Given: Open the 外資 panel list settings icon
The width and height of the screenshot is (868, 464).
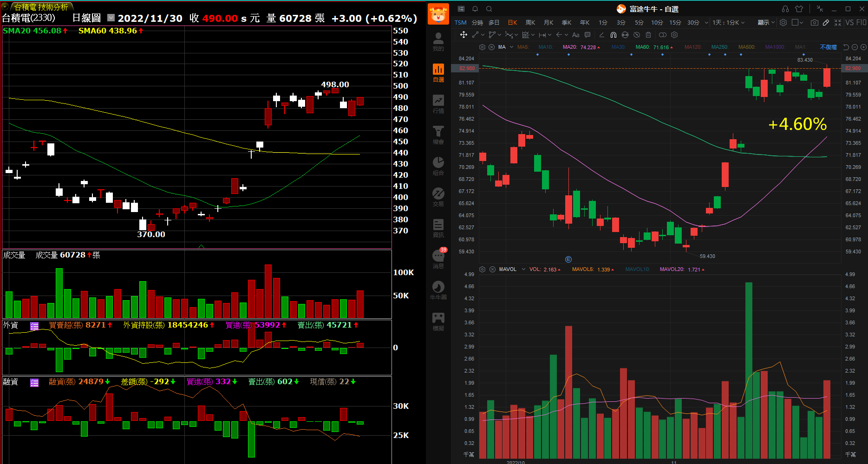Looking at the screenshot, I should pyautogui.click(x=34, y=326).
